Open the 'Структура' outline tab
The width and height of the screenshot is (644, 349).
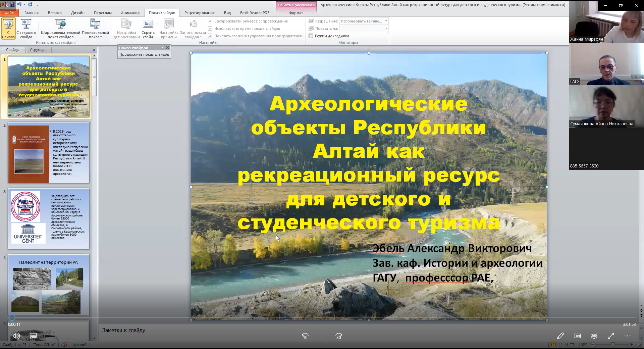[x=39, y=50]
